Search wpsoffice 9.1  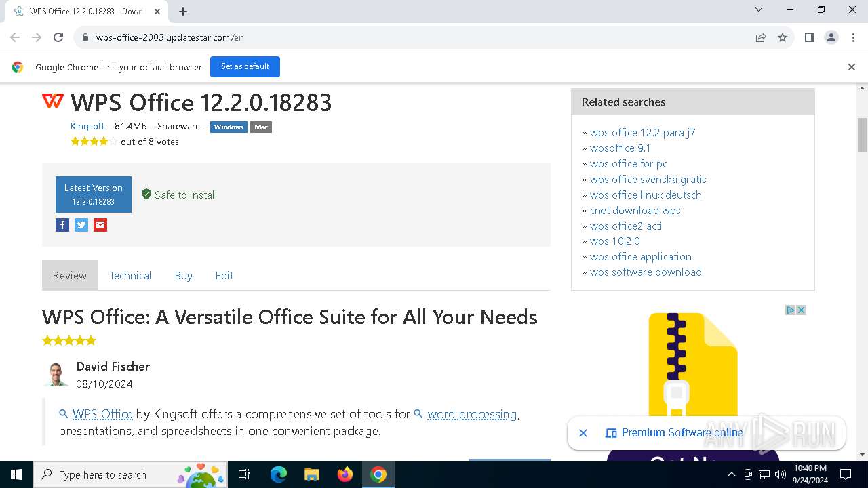(x=620, y=148)
